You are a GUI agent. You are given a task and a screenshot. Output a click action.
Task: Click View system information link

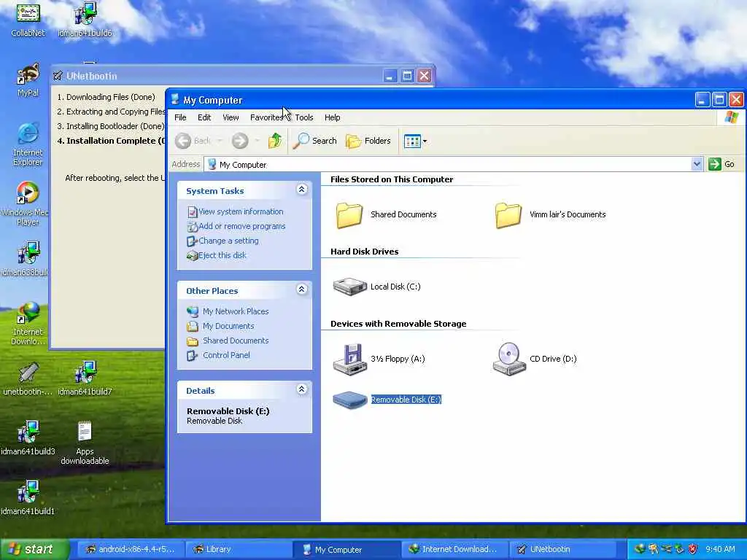tap(236, 211)
